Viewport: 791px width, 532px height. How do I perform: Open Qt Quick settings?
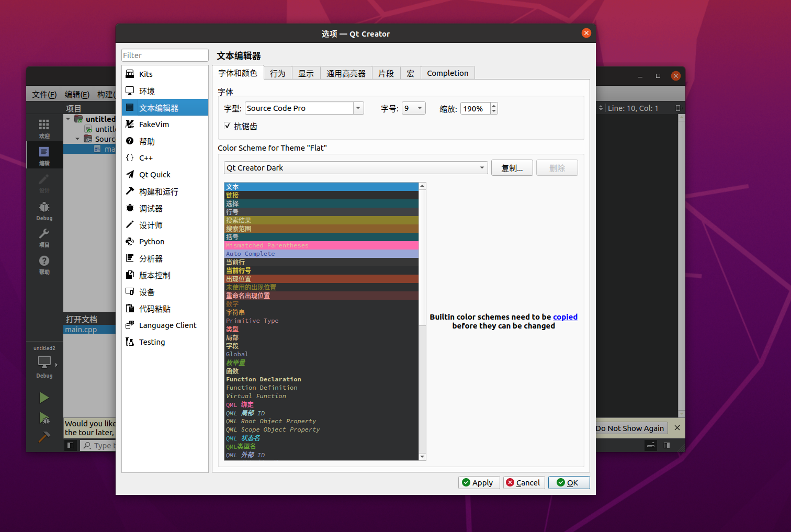click(165, 175)
